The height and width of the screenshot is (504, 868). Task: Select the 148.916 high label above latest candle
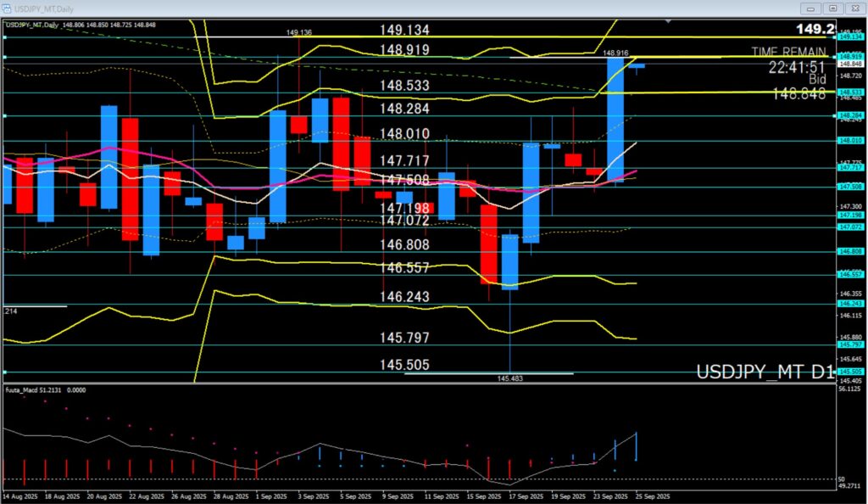pyautogui.click(x=615, y=52)
